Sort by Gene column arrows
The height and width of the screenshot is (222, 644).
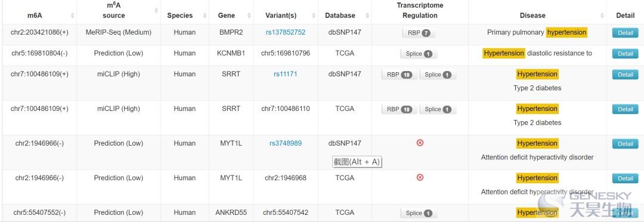[x=249, y=16]
